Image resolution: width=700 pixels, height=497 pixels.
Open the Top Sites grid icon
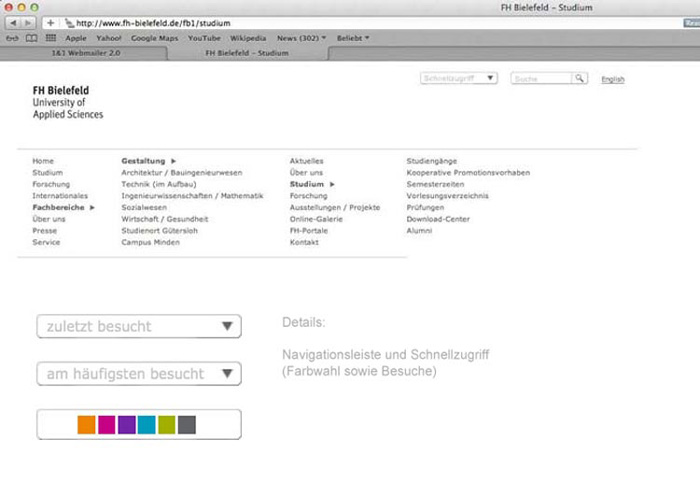tap(50, 38)
